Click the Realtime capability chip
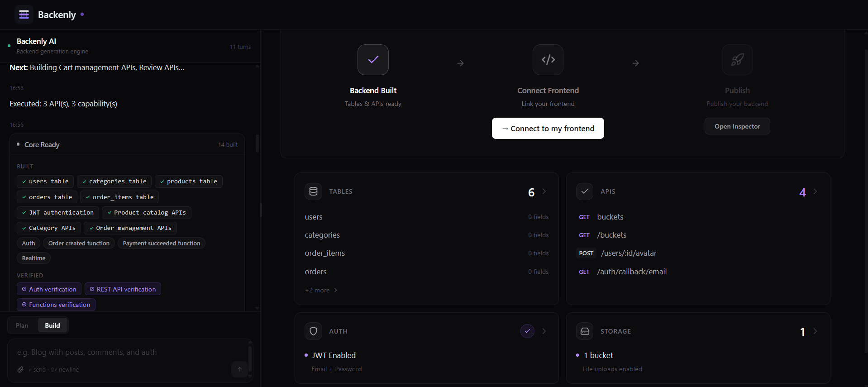This screenshot has height=387, width=868. tap(34, 258)
